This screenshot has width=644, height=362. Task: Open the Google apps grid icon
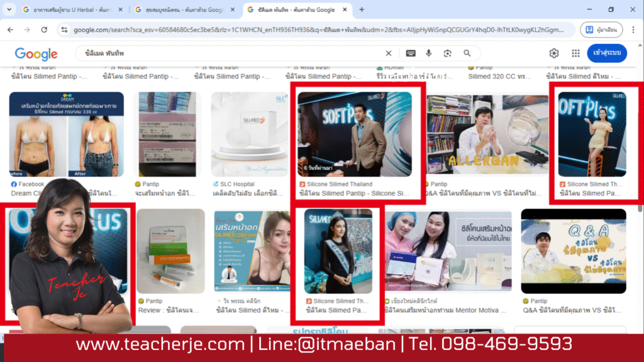(575, 53)
